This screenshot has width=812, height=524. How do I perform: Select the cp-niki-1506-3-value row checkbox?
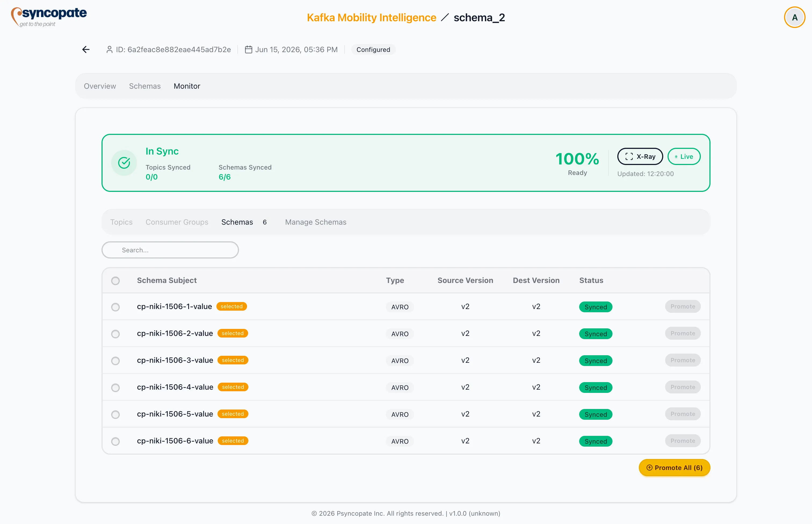point(116,361)
